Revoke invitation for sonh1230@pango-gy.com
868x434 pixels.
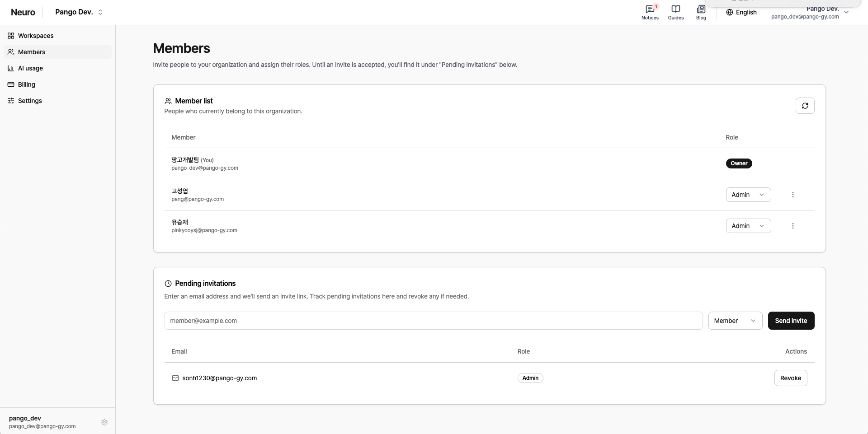coord(790,378)
